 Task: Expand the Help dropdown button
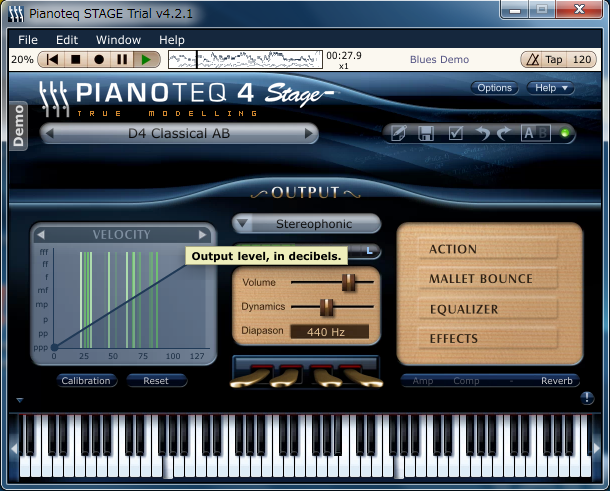554,88
